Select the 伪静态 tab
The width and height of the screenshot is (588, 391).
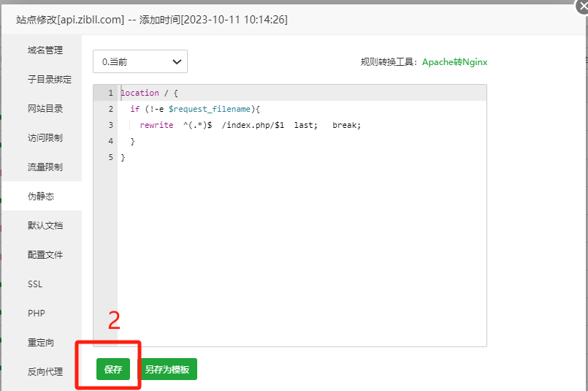[x=41, y=197]
